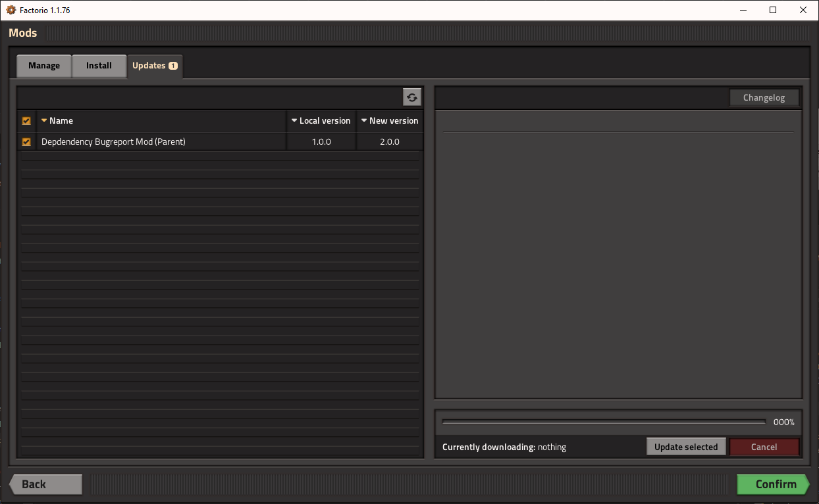Click the 000% progress value
The height and width of the screenshot is (504, 819).
click(x=784, y=422)
